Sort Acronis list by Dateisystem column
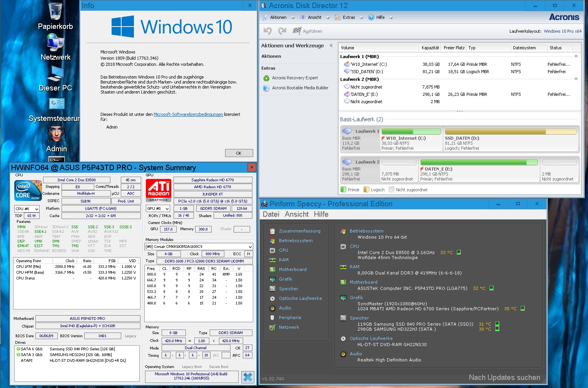588x388 pixels. point(528,48)
